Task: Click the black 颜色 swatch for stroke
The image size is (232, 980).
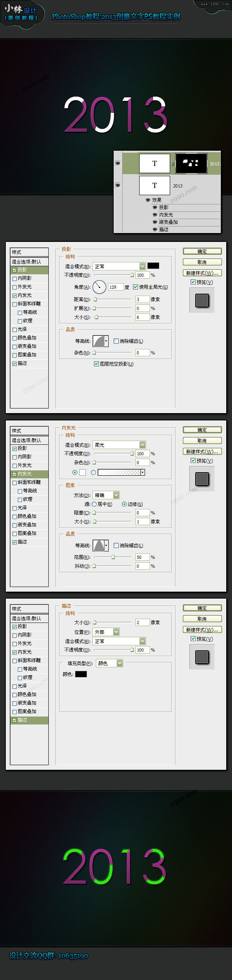Action: coord(81,674)
